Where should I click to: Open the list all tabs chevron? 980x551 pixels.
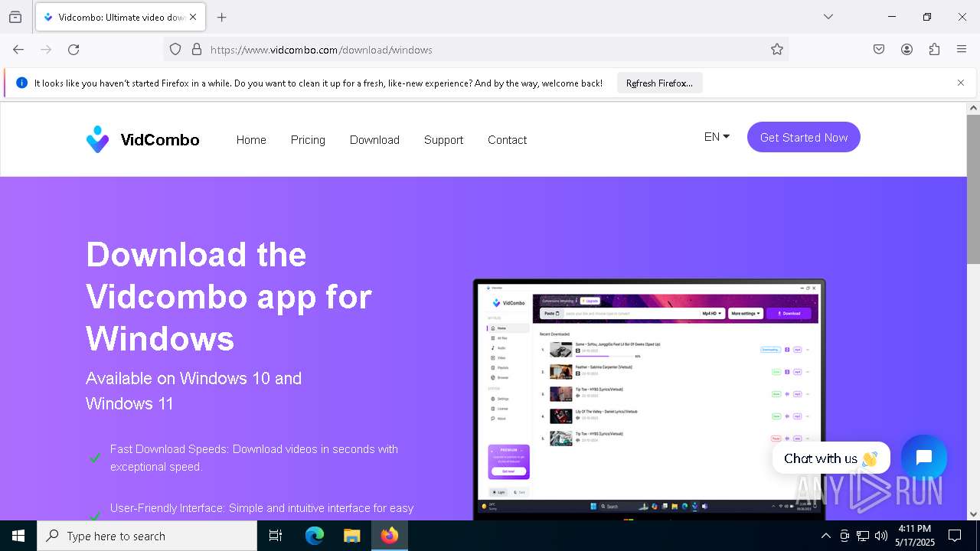828,17
